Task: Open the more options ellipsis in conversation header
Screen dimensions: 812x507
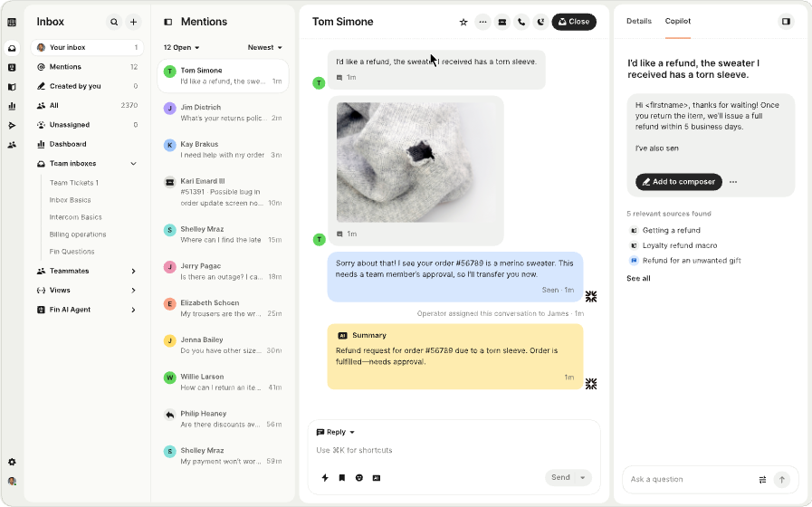Action: [482, 22]
